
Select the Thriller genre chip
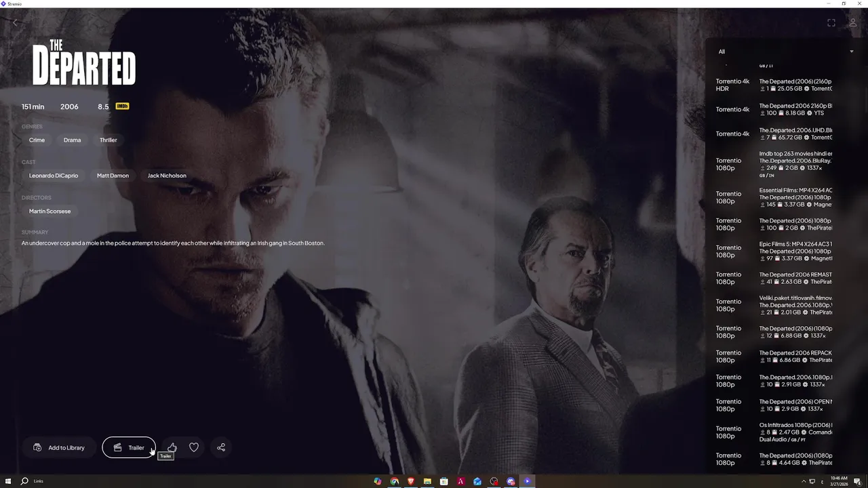(108, 140)
